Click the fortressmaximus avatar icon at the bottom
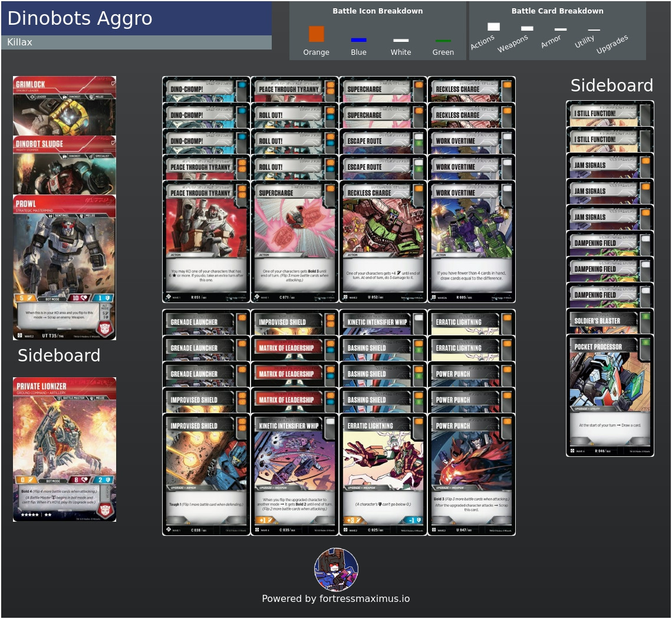The height and width of the screenshot is (619, 672). 337,569
